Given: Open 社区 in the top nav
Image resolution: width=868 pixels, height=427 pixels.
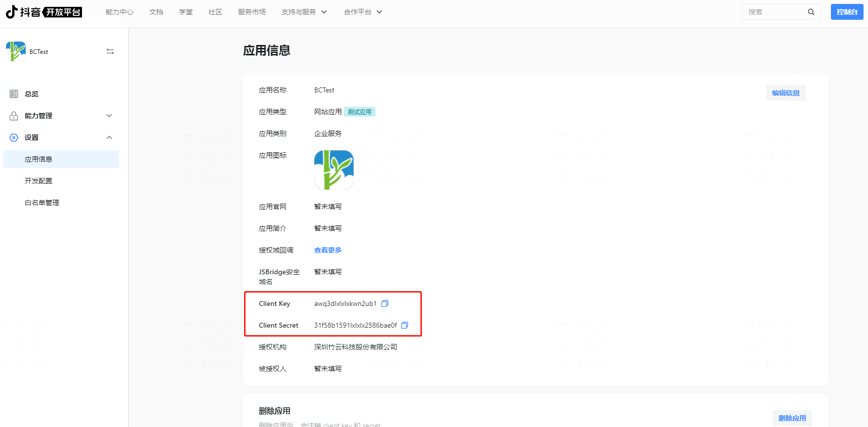Looking at the screenshot, I should (x=215, y=12).
